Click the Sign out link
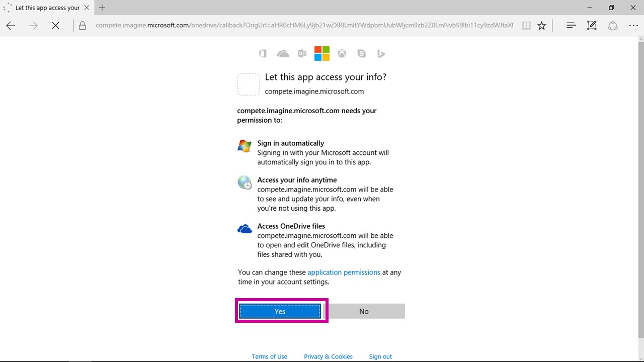This screenshot has height=362, width=644. [x=380, y=356]
